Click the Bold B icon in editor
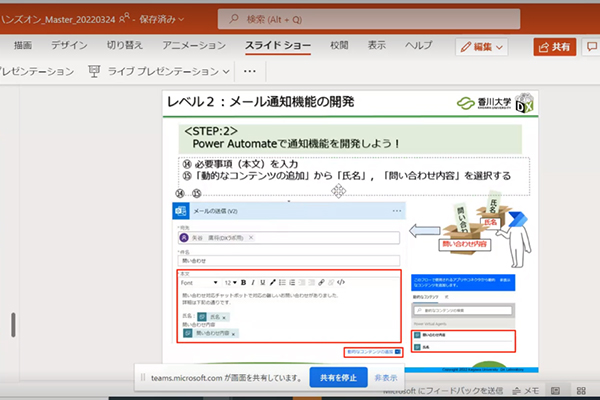Image resolution: width=600 pixels, height=400 pixels. [243, 282]
